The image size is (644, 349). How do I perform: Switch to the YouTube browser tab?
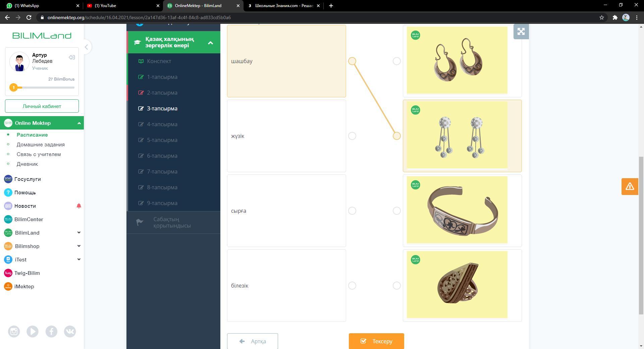click(121, 6)
